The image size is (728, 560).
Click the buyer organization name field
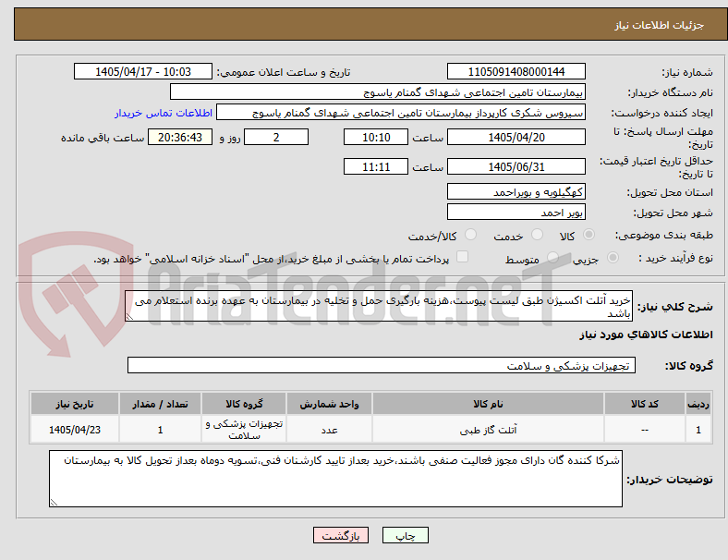coord(378,91)
